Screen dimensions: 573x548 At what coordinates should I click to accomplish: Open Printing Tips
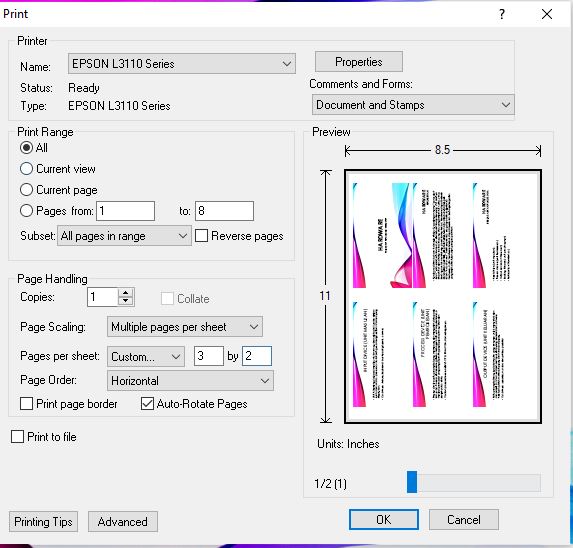tap(43, 522)
